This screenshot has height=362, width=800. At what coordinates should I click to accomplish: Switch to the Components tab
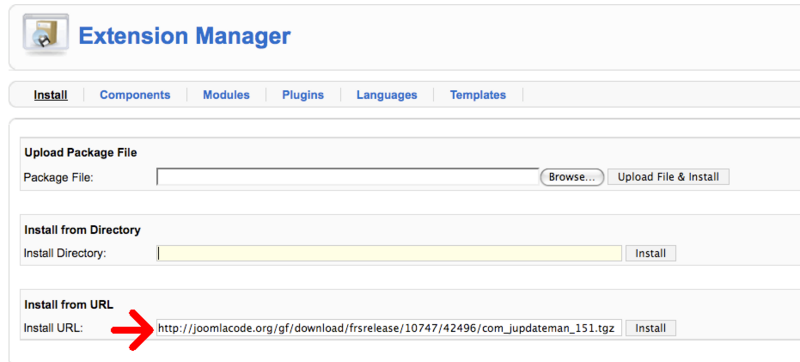135,95
